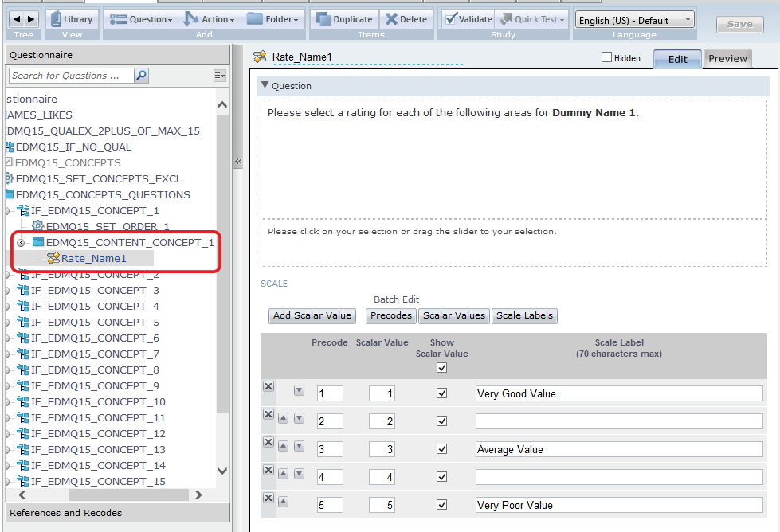Viewport: 780px width, 532px height.
Task: Click the tree horizontal scroll right arrow
Action: [x=198, y=495]
